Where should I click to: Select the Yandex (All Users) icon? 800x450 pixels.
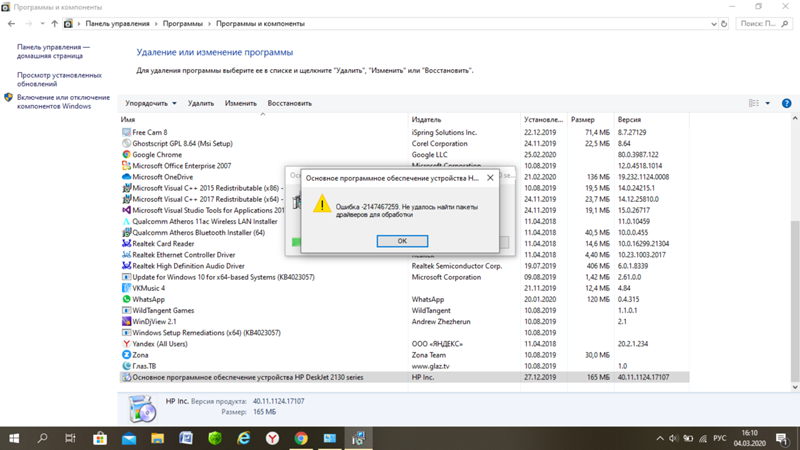126,344
